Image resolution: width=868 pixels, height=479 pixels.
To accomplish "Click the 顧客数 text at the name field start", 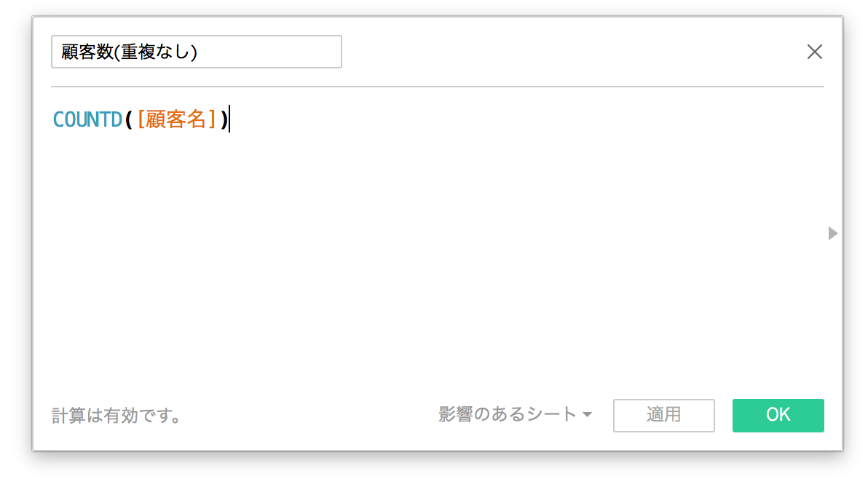I will pyautogui.click(x=83, y=52).
